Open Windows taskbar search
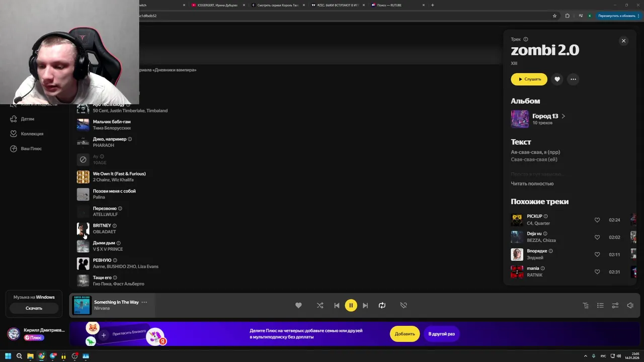This screenshot has width=644, height=362. click(x=19, y=356)
